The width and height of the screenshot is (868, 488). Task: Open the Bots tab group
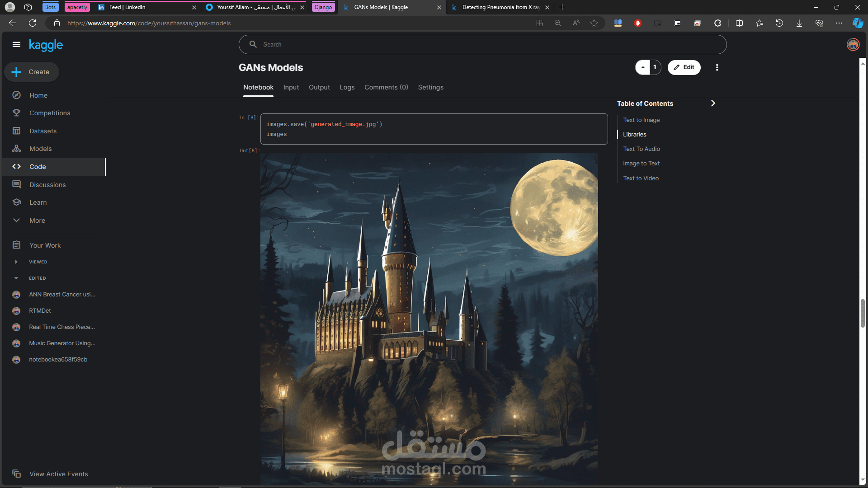pos(50,7)
